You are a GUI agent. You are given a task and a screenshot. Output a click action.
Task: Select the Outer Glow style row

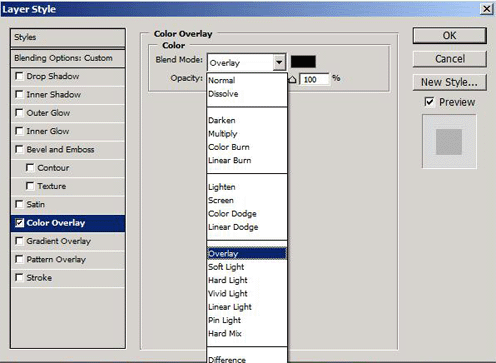coord(68,113)
